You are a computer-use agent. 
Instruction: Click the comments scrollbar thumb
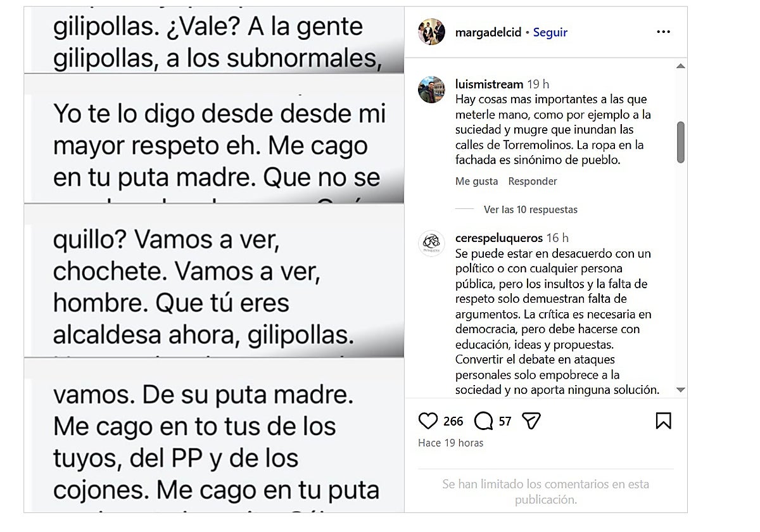681,142
